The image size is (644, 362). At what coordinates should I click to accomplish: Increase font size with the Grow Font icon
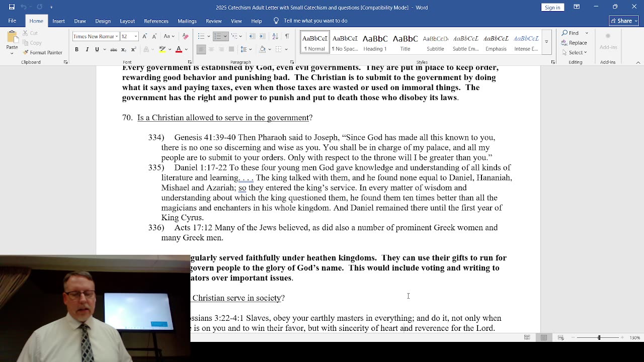tap(145, 36)
